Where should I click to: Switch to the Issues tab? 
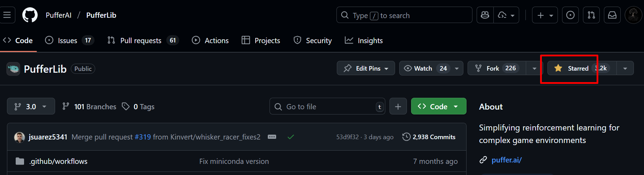[69, 40]
